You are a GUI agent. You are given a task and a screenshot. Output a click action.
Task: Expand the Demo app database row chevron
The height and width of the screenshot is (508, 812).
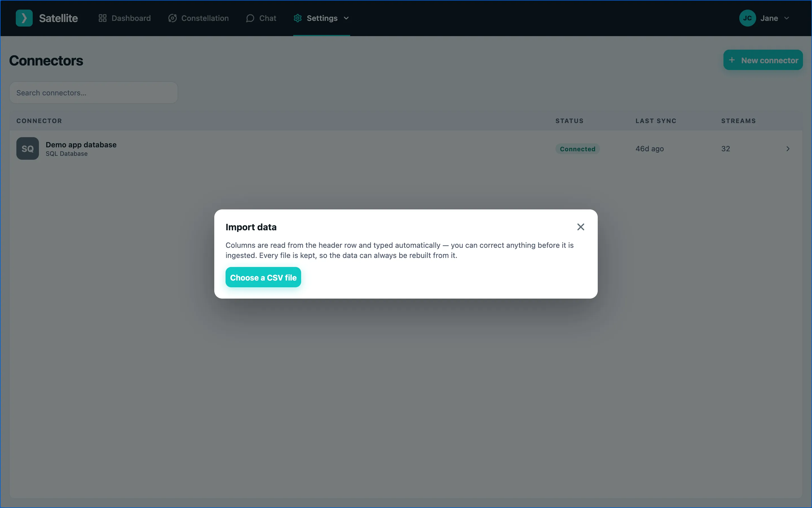pyautogui.click(x=788, y=148)
